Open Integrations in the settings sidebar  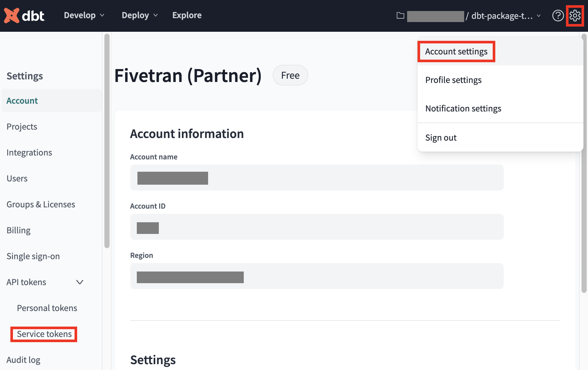(29, 153)
